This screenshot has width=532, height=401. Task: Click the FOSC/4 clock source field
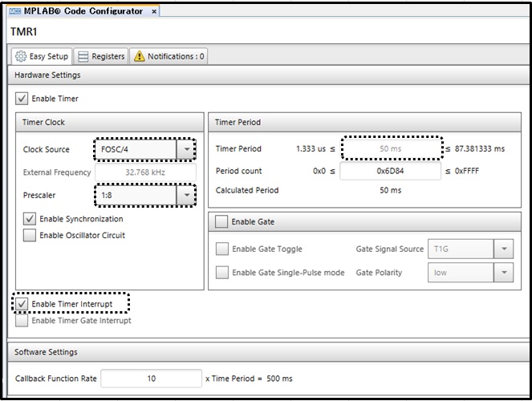pyautogui.click(x=136, y=149)
